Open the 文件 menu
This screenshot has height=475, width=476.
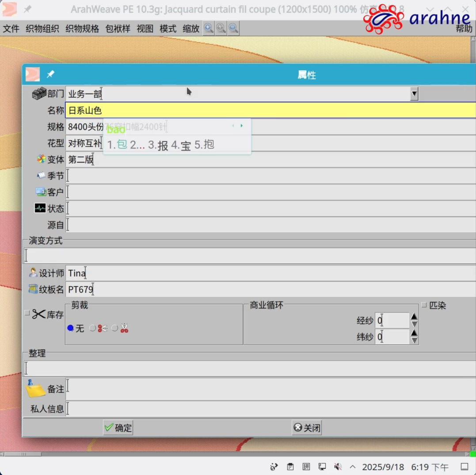(11, 29)
